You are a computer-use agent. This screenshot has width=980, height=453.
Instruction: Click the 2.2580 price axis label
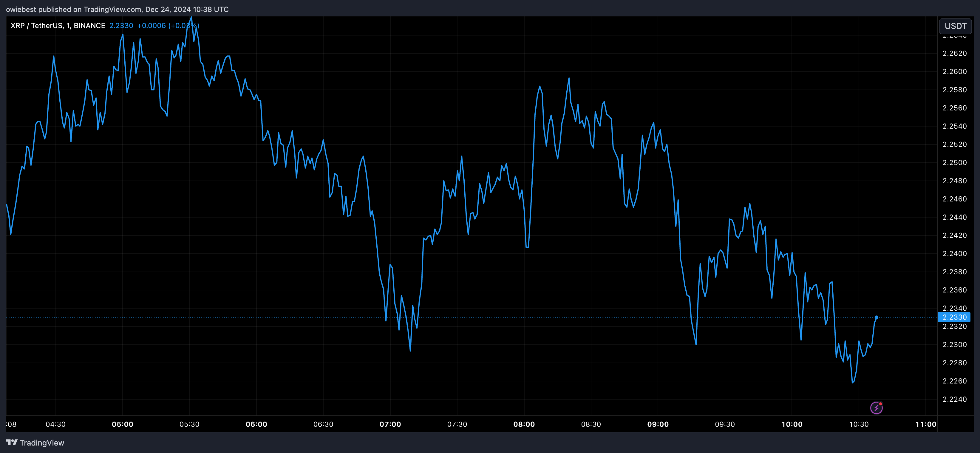coord(955,90)
